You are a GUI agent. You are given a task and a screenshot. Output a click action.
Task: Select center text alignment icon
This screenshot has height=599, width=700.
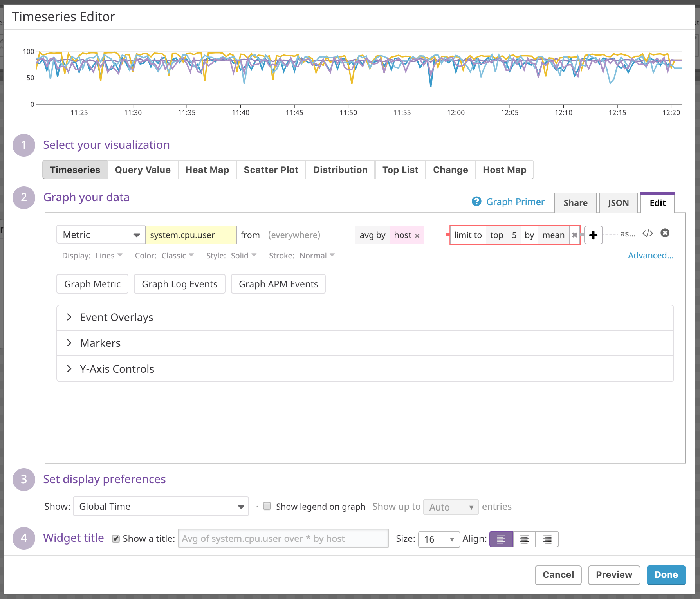click(524, 539)
